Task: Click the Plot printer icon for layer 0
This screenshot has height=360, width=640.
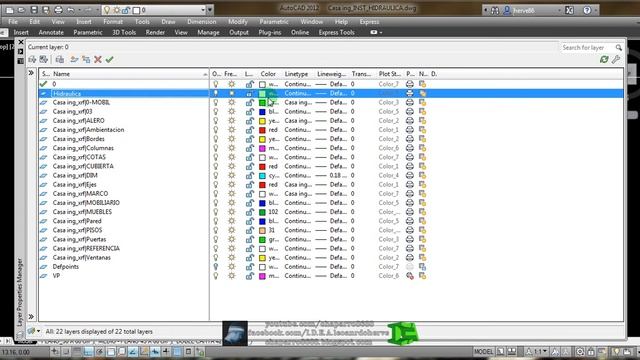Action: point(410,84)
